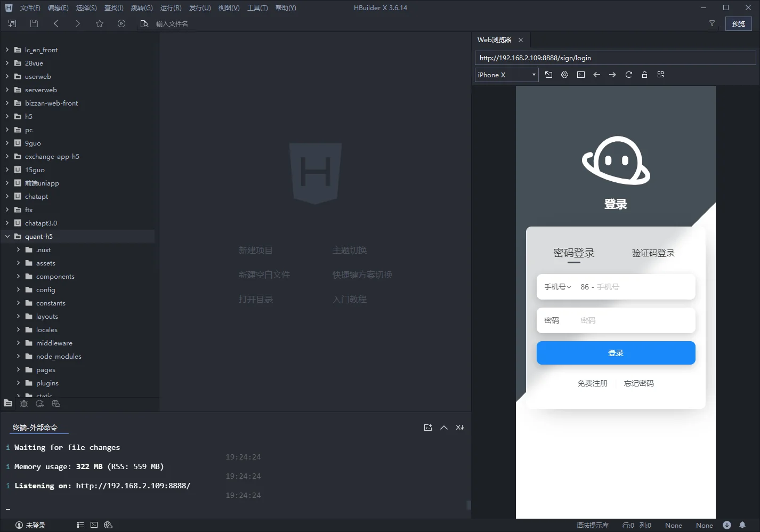Open the debug bug icon panel
Image resolution: width=760 pixels, height=532 pixels.
(x=24, y=404)
